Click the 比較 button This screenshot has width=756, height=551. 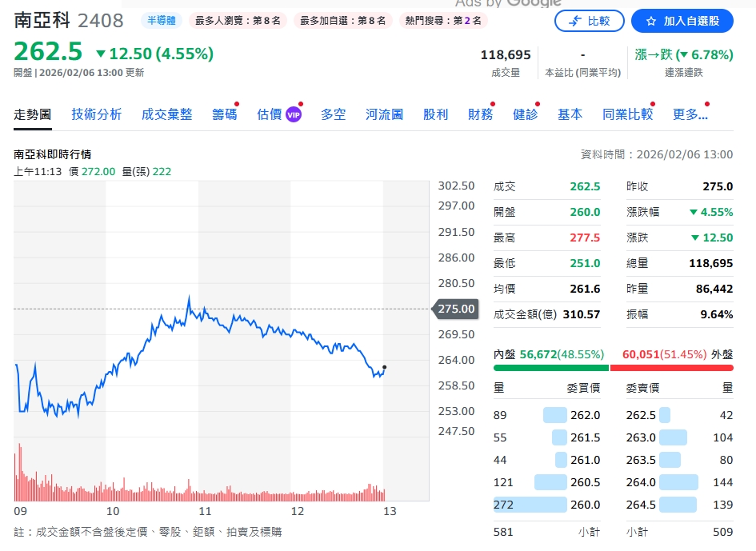pos(590,21)
